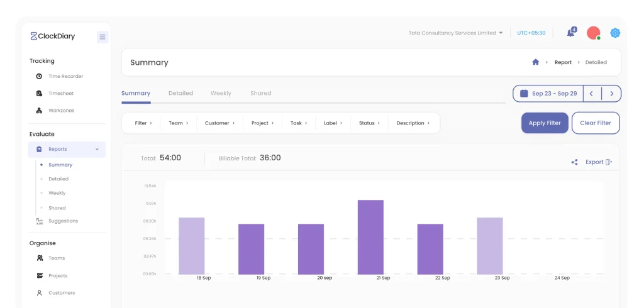Open the red user avatar

[594, 33]
